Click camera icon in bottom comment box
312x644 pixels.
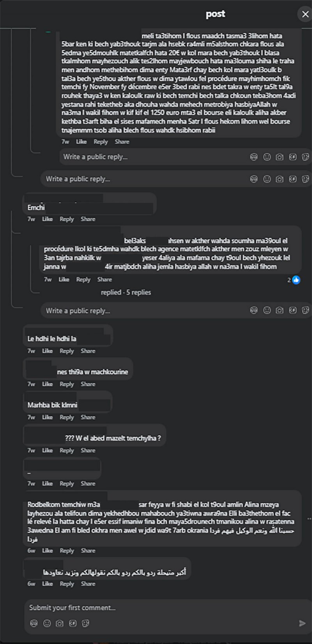(x=60, y=623)
